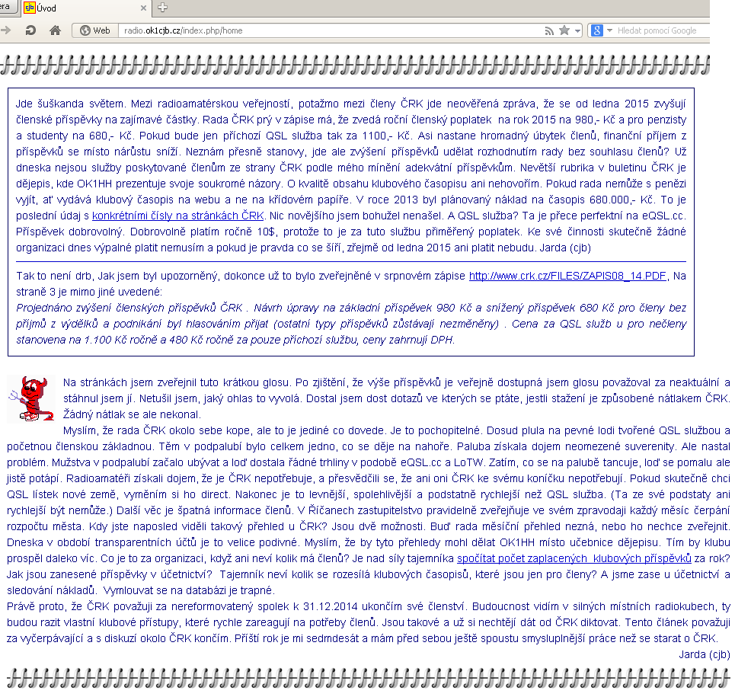The width and height of the screenshot is (735, 700).
Task: Open the address bar history dropdown arrow
Action: [577, 31]
